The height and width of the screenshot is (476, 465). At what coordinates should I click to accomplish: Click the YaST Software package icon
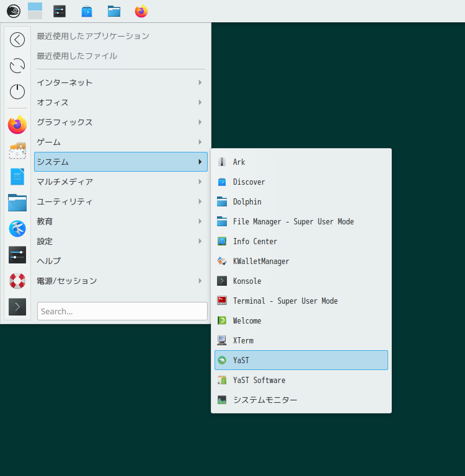point(222,380)
